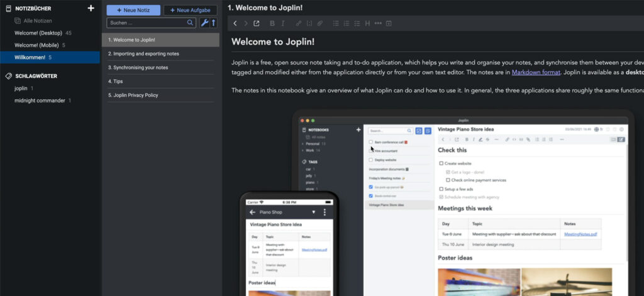Collapse the NOTIZBÜCHER section header
Screen dimensions: 644x296
[x=33, y=8]
